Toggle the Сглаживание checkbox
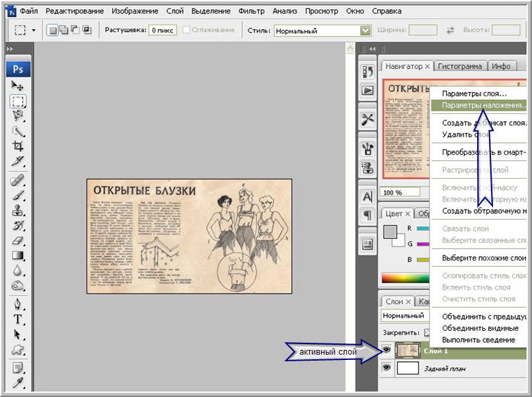The height and width of the screenshot is (397, 532). click(187, 30)
